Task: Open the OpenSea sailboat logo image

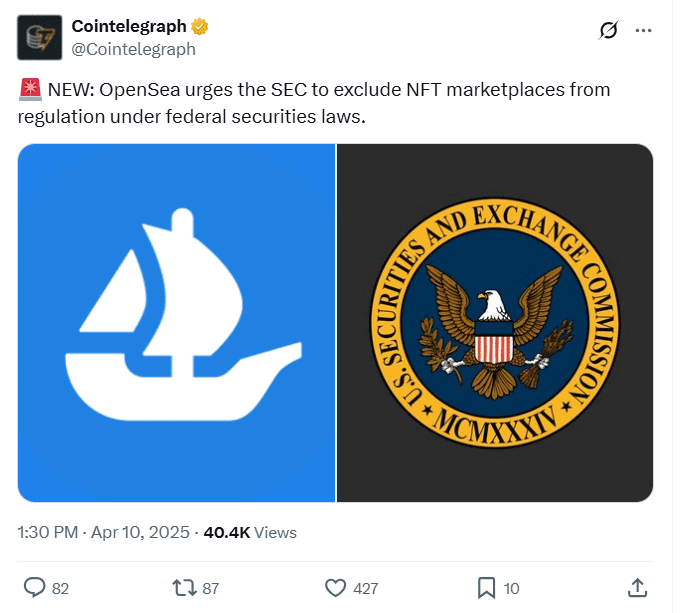Action: (x=176, y=322)
